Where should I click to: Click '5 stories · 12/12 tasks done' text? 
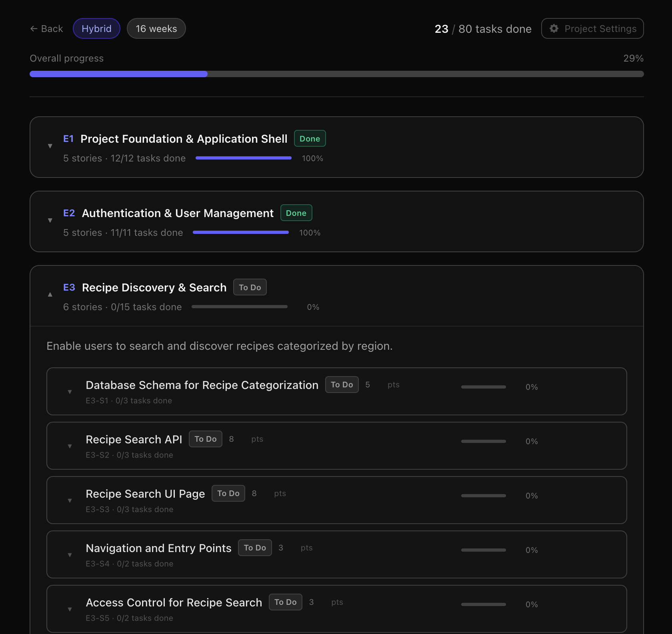124,158
